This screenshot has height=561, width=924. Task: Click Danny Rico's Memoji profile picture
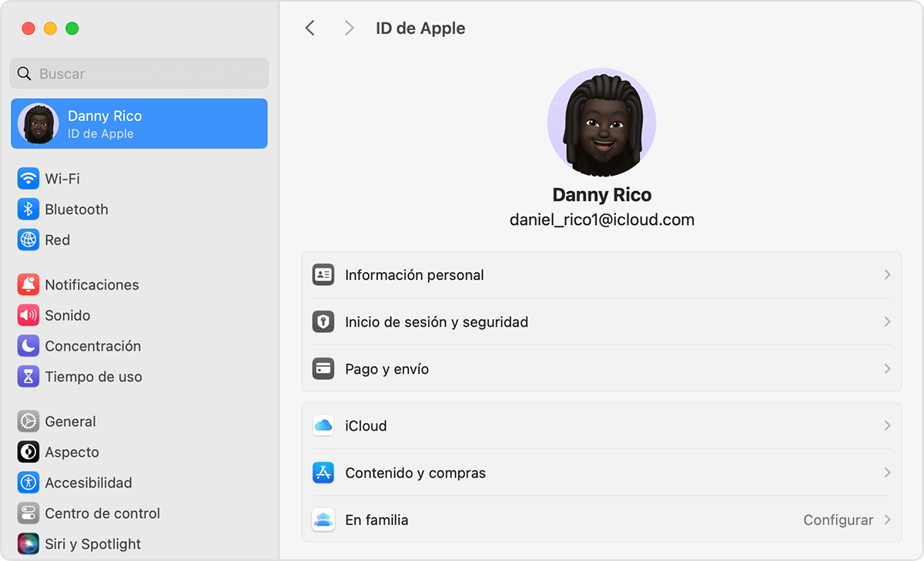[x=601, y=122]
